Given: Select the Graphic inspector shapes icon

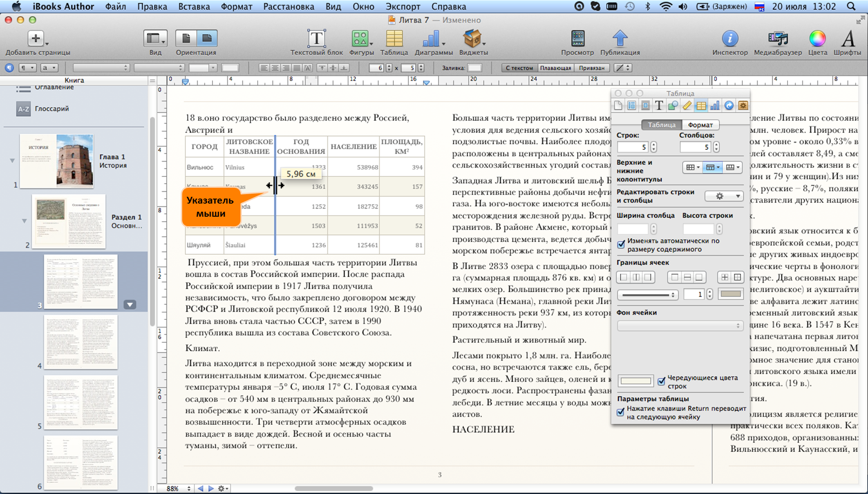Looking at the screenshot, I should 673,106.
